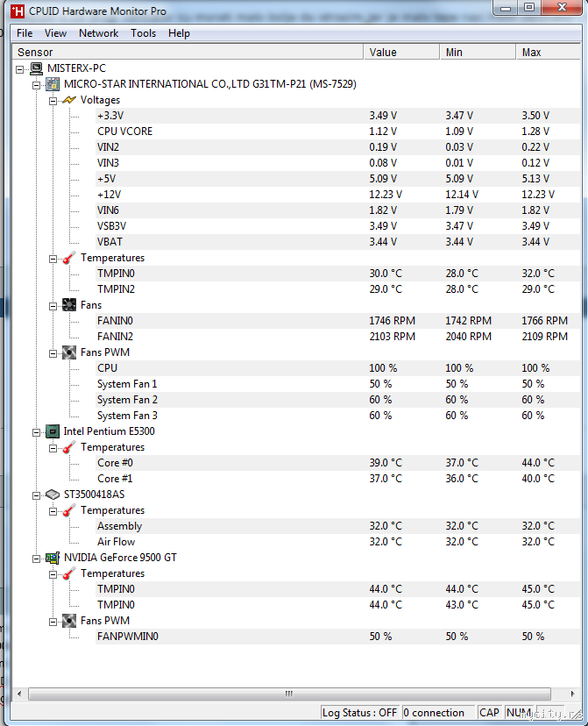This screenshot has height=726, width=588.
Task: Click the Voltages lightning bolt icon
Action: (x=69, y=100)
